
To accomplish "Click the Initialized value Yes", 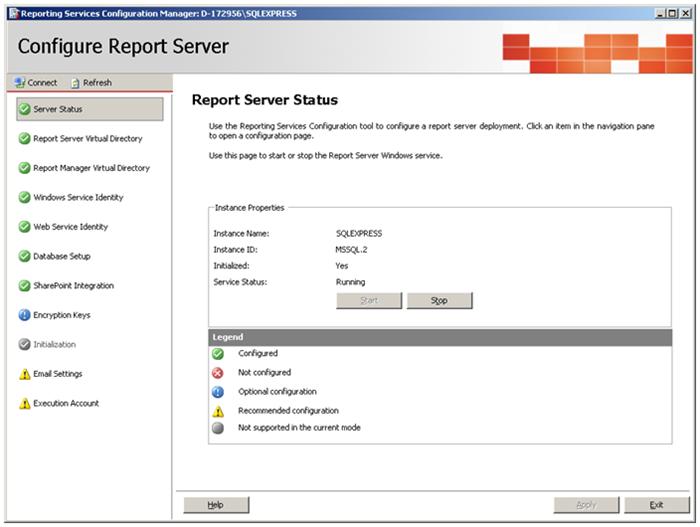I will tap(342, 266).
